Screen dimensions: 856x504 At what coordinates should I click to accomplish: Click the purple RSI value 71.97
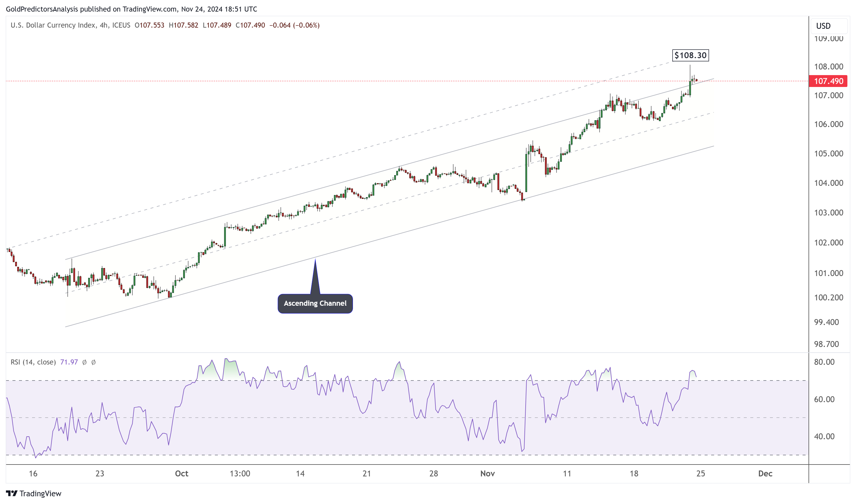coord(69,362)
